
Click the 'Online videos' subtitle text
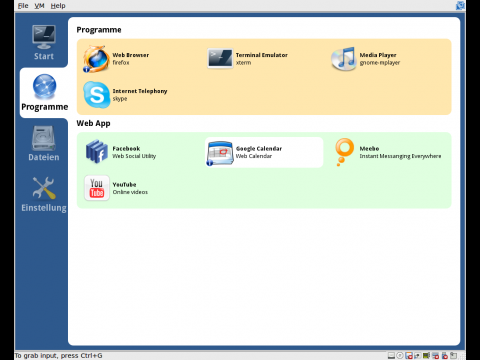(130, 192)
